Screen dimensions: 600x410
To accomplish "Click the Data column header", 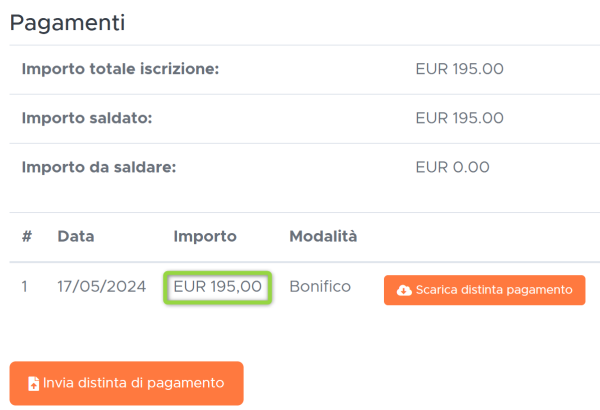I will coord(76,237).
